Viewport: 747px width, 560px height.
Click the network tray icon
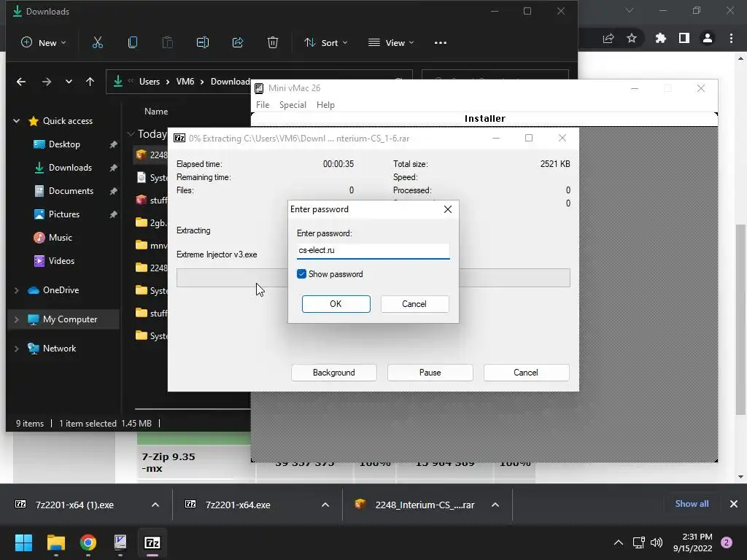click(x=638, y=542)
